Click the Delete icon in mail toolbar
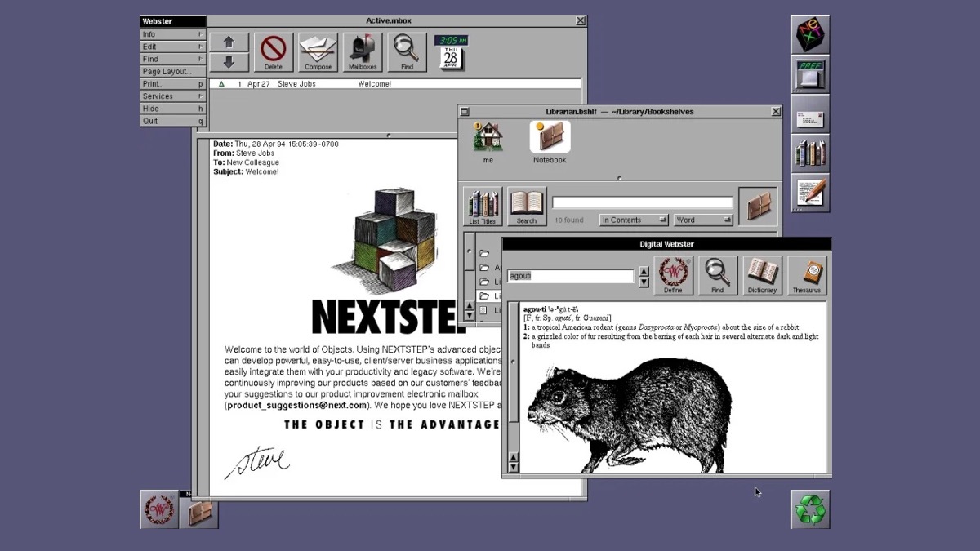Screen dimensions: 980x551 (274, 52)
